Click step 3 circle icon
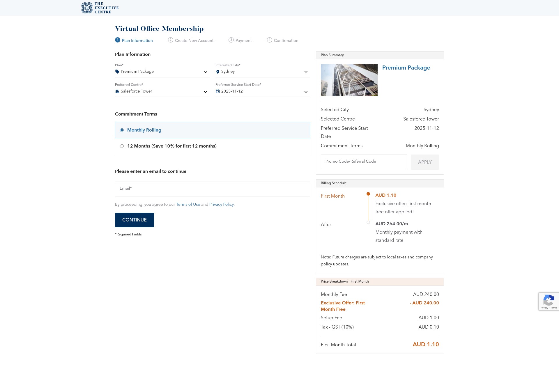This screenshot has height=392, width=559. [x=231, y=40]
